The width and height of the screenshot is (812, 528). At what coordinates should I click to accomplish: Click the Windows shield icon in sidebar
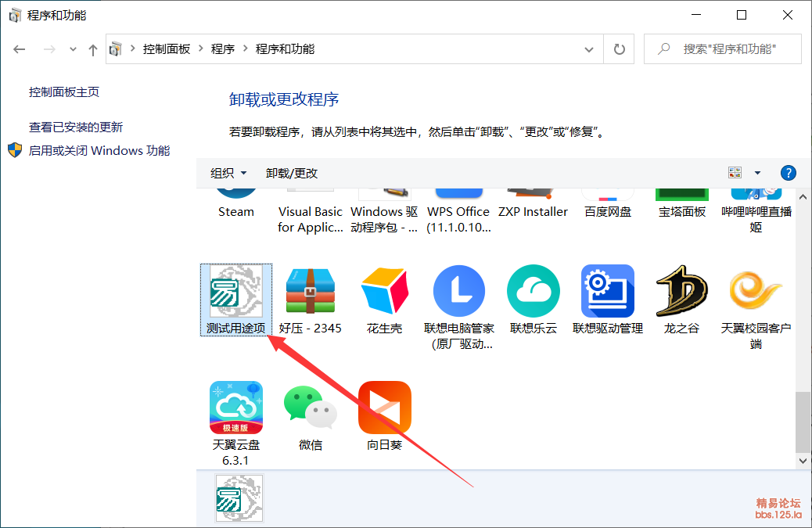15,150
